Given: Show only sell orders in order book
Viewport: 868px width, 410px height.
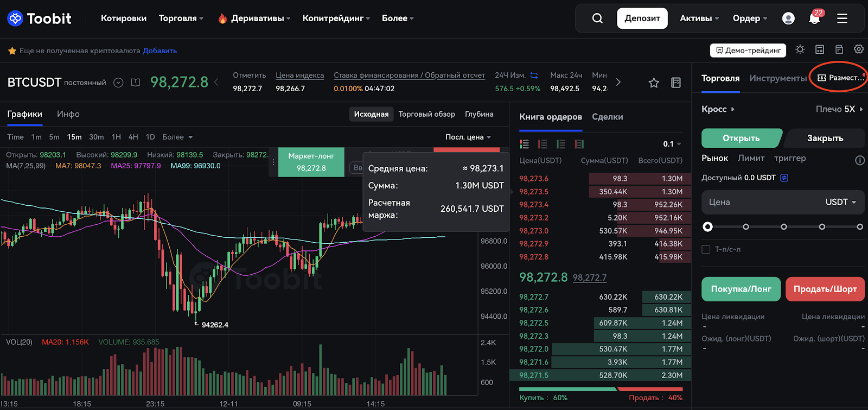Looking at the screenshot, I should [542, 144].
